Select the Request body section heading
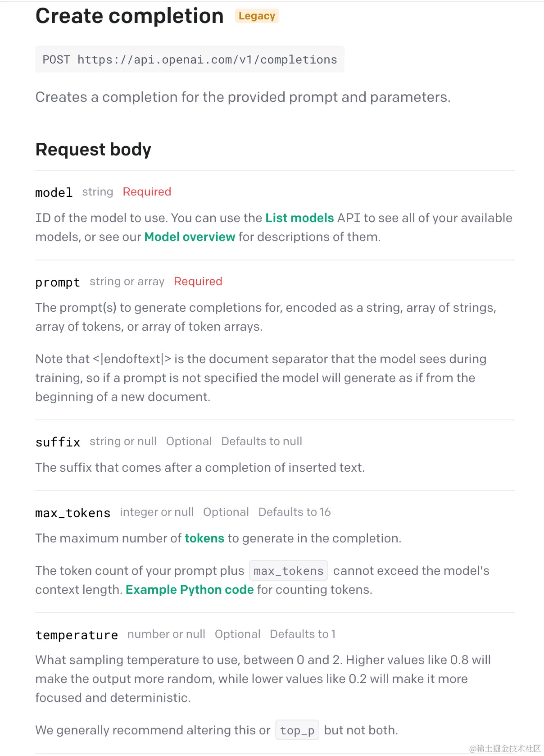544x756 pixels. (x=93, y=150)
